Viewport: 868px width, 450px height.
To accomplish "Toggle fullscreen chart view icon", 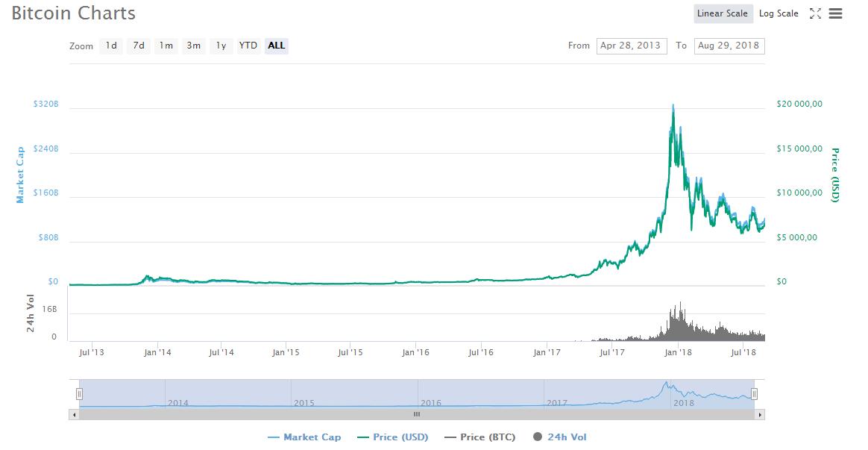I will pos(815,14).
